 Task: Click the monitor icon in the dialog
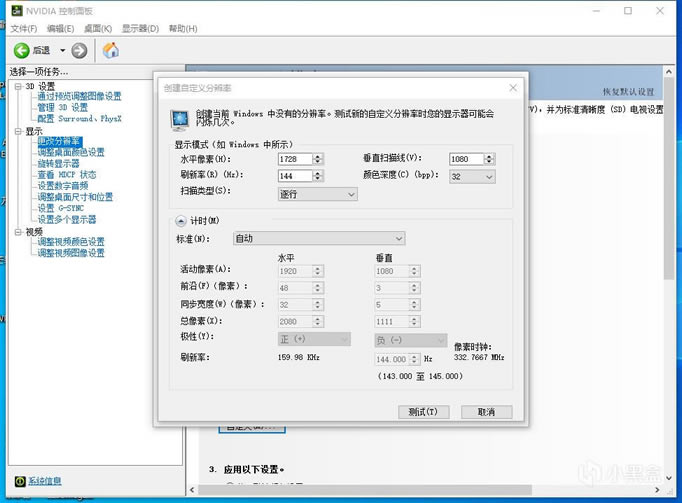pyautogui.click(x=180, y=120)
